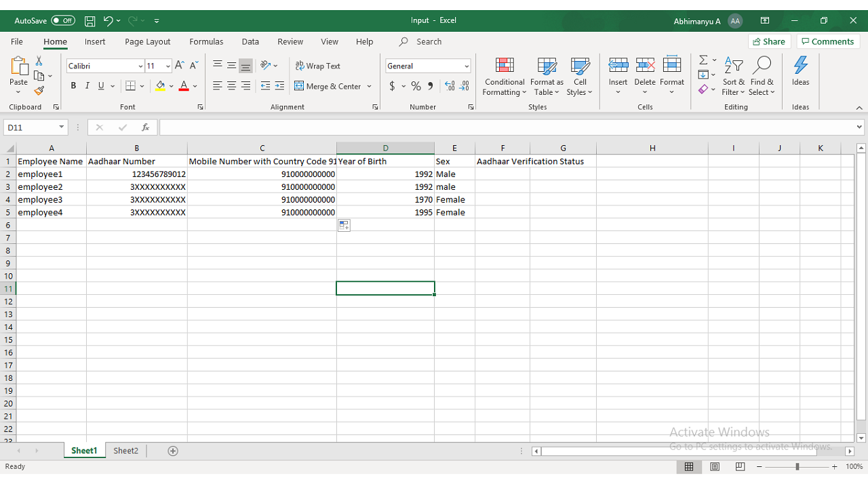Select cell containing Aadhaar Verification Status
The height and width of the screenshot is (488, 868).
502,161
